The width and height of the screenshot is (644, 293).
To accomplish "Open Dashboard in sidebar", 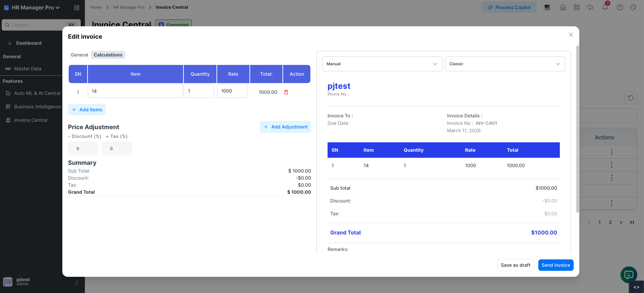I will [x=29, y=43].
